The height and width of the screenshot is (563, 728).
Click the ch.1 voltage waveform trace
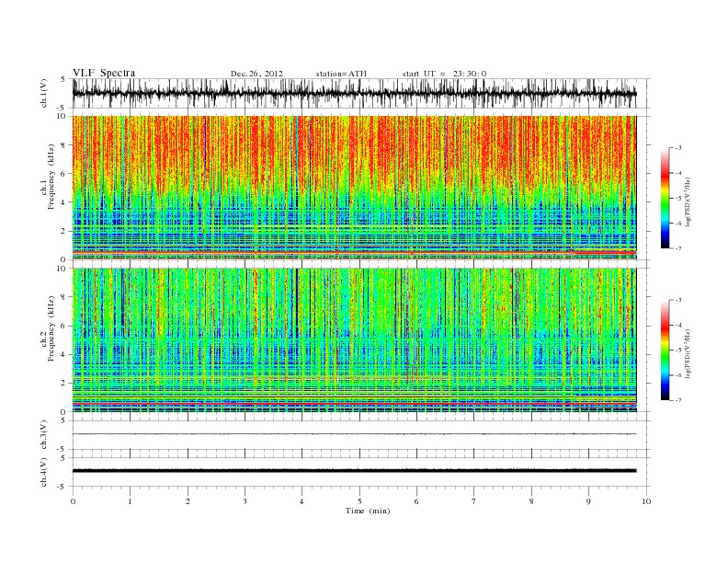point(354,93)
